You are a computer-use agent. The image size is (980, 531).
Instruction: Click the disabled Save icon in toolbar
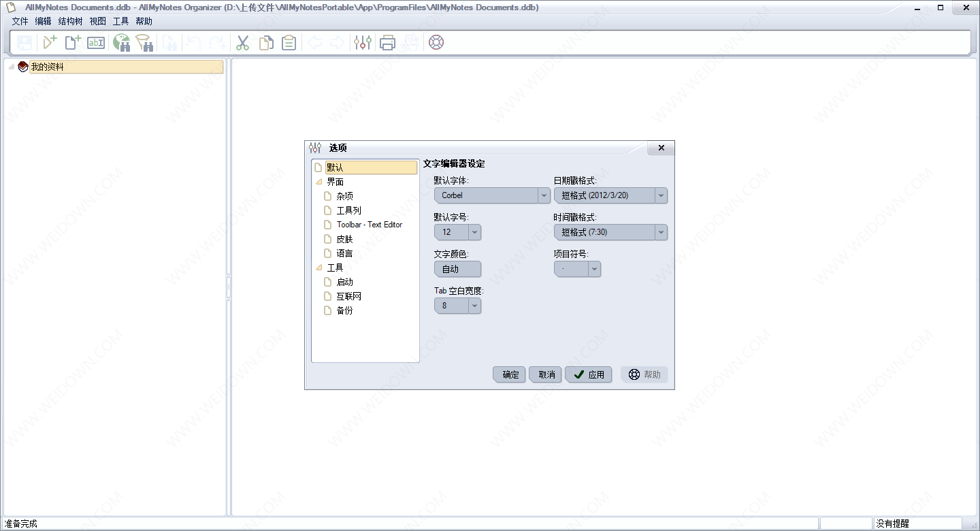pyautogui.click(x=25, y=43)
